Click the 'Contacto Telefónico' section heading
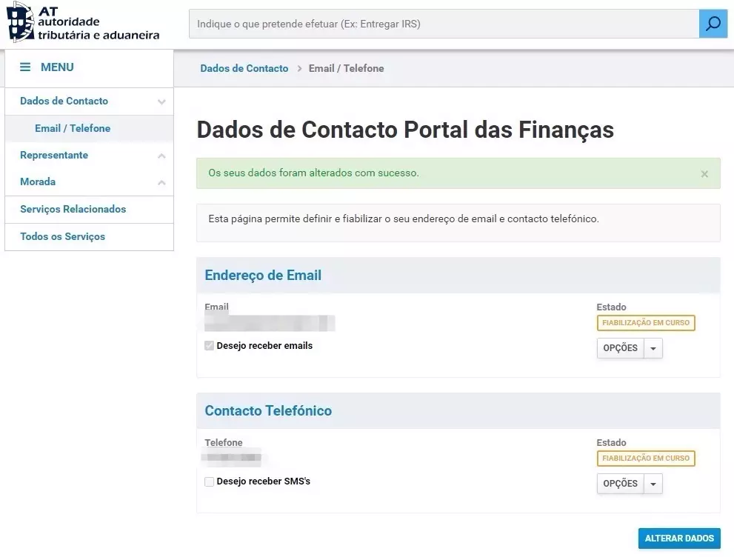The width and height of the screenshot is (734, 560). coord(268,410)
